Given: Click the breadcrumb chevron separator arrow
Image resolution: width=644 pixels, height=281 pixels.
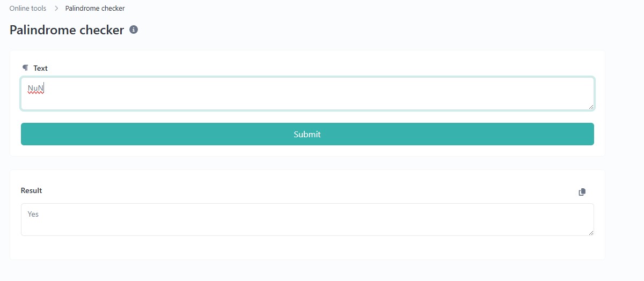Looking at the screenshot, I should pyautogui.click(x=56, y=9).
